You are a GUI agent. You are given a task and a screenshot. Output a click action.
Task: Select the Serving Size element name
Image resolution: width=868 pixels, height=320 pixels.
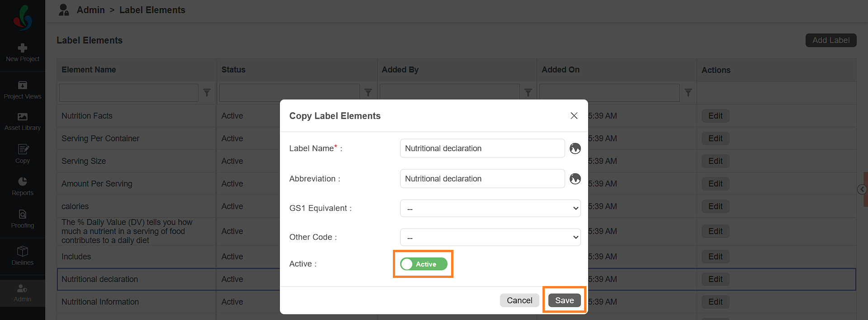(x=84, y=161)
